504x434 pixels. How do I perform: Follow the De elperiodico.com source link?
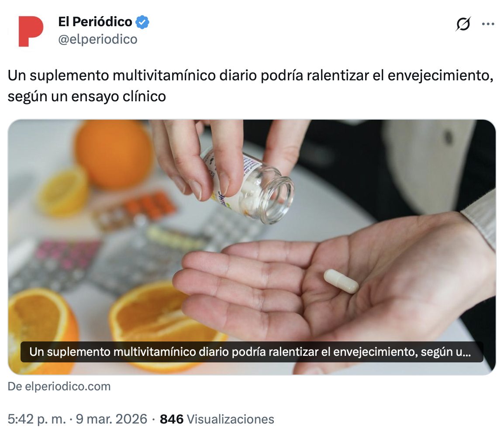59,386
